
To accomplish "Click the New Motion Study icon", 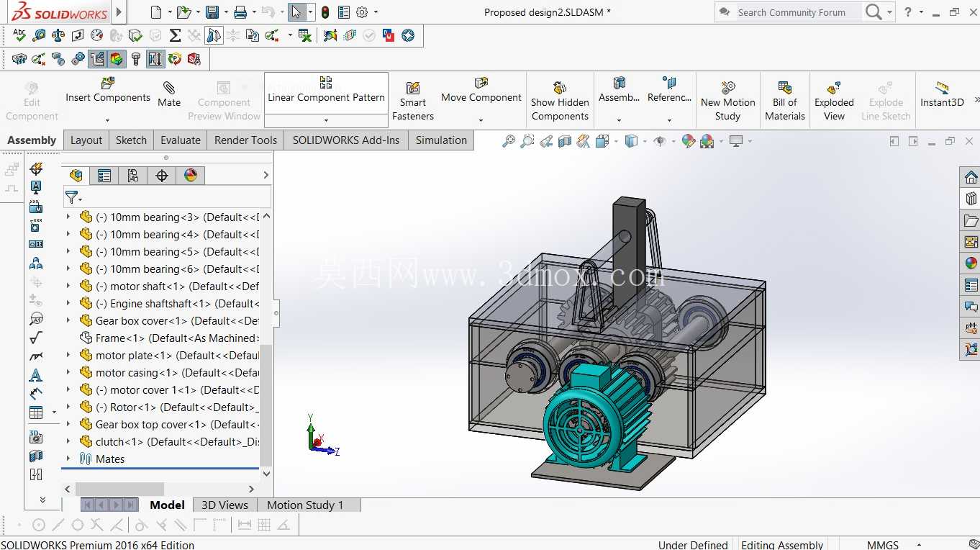I will coord(728,88).
